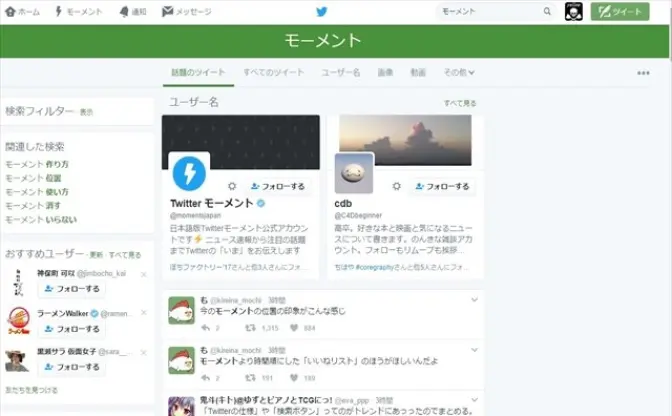Open the three-dot more options menu
This screenshot has width=672, height=416.
(x=643, y=73)
